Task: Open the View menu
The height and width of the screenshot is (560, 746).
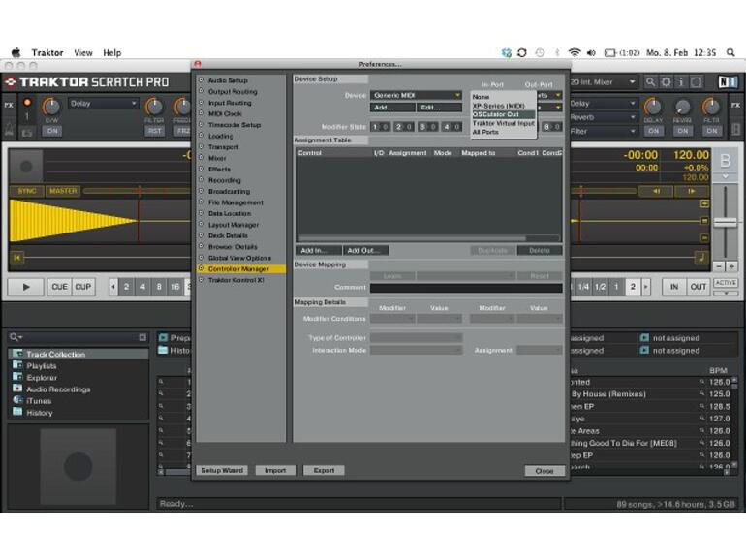Action: (82, 53)
